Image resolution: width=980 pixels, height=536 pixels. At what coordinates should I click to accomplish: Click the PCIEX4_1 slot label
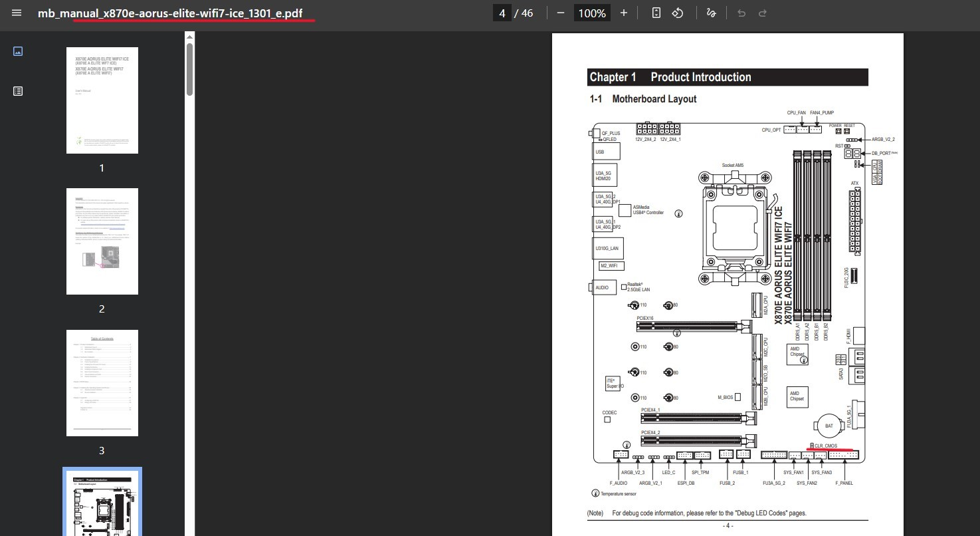coord(650,410)
